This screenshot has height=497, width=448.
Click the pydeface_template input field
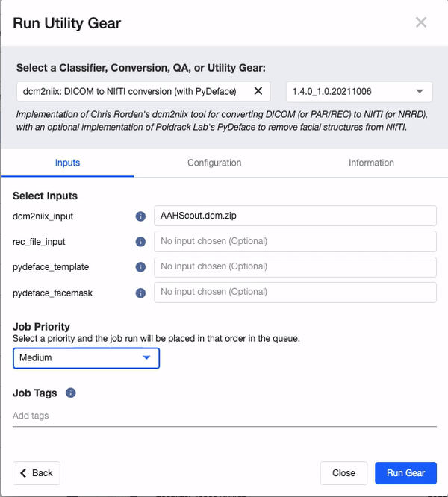point(295,267)
